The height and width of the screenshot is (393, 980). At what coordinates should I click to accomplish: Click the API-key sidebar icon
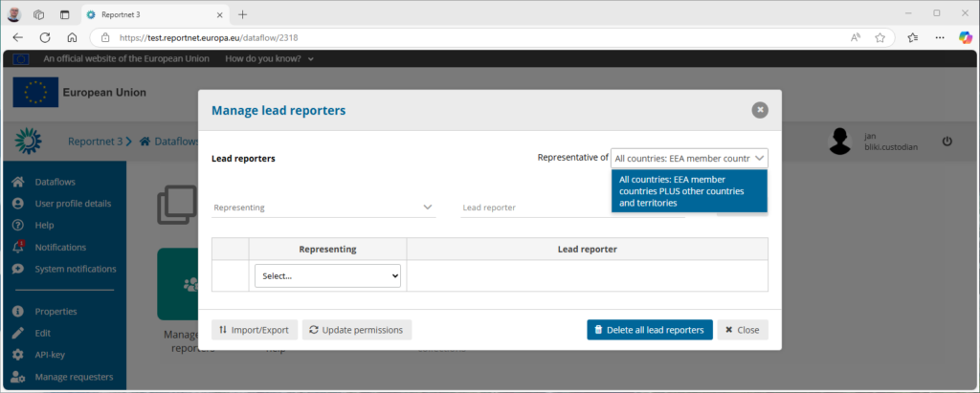[18, 355]
